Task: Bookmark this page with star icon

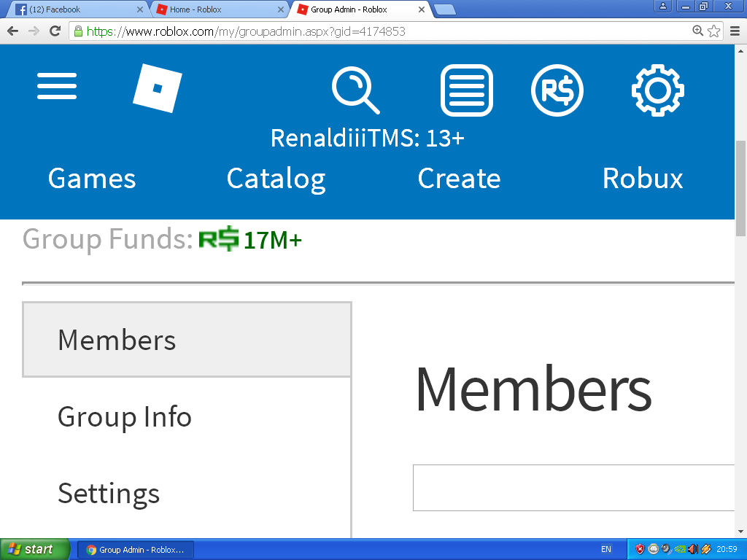Action: 713,31
